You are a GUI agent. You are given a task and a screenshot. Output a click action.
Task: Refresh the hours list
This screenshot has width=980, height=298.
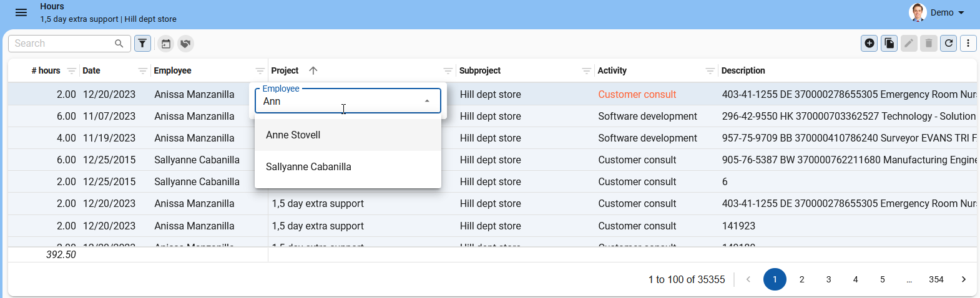pyautogui.click(x=948, y=43)
